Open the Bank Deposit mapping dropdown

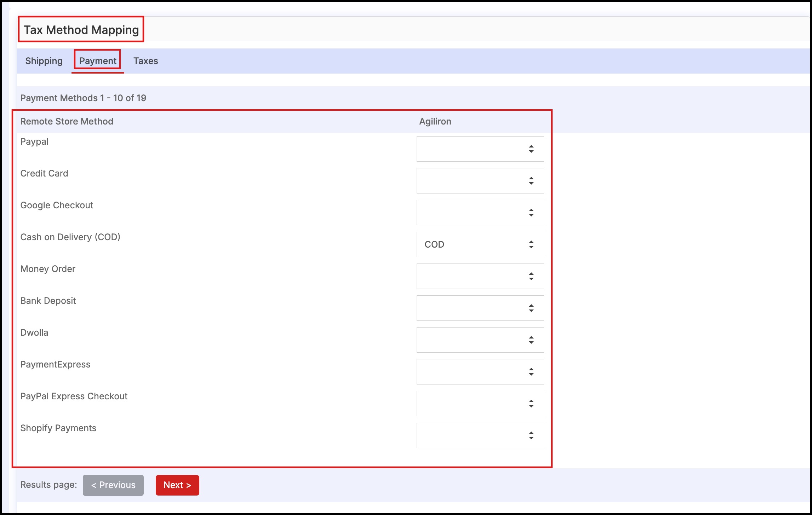tap(480, 308)
